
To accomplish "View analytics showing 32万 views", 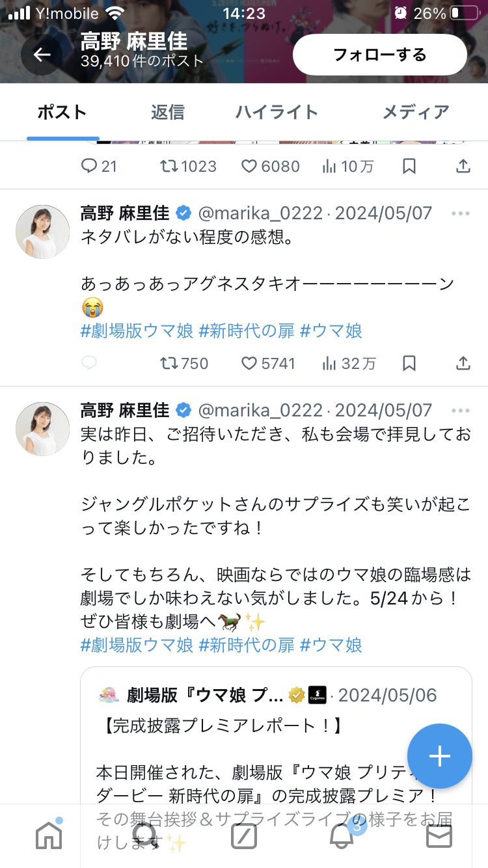I will [330, 363].
